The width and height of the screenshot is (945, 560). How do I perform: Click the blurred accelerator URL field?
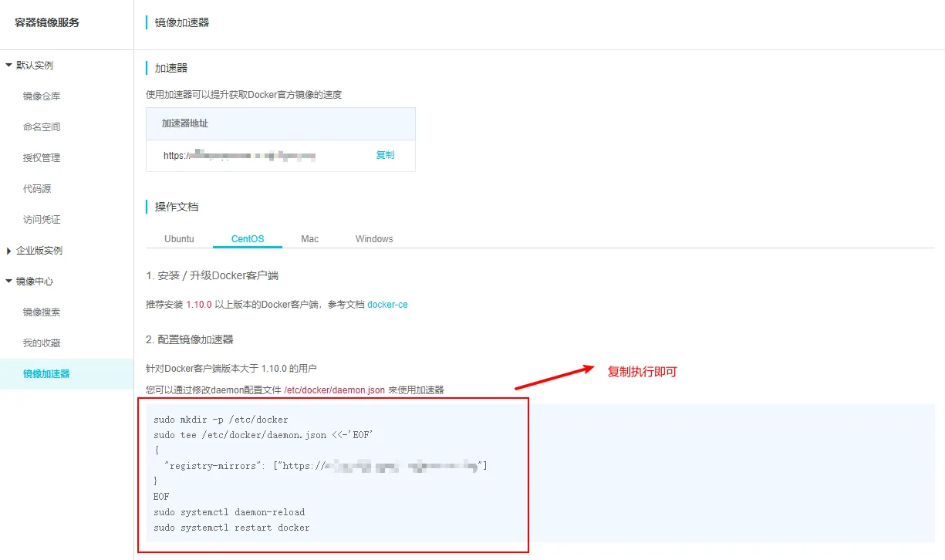[247, 156]
